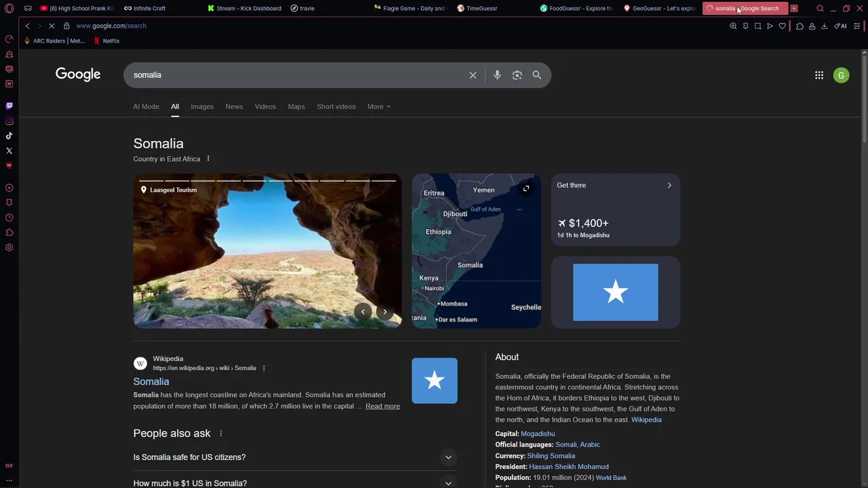Open Wikipedia result more options menu
The image size is (868, 488).
pos(264,368)
